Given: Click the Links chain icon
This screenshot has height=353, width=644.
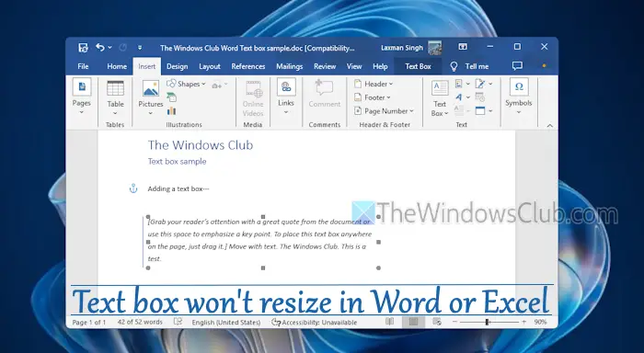Looking at the screenshot, I should 286,87.
